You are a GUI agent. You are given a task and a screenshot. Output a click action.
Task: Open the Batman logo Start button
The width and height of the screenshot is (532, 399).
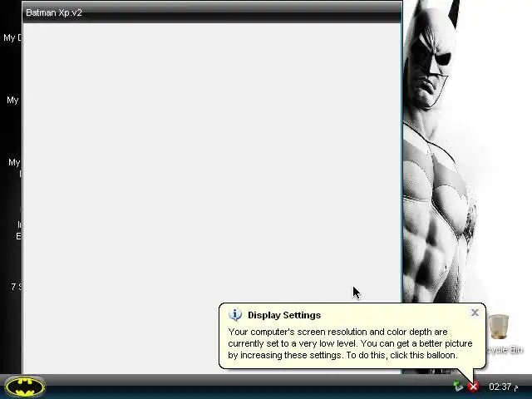coord(26,387)
